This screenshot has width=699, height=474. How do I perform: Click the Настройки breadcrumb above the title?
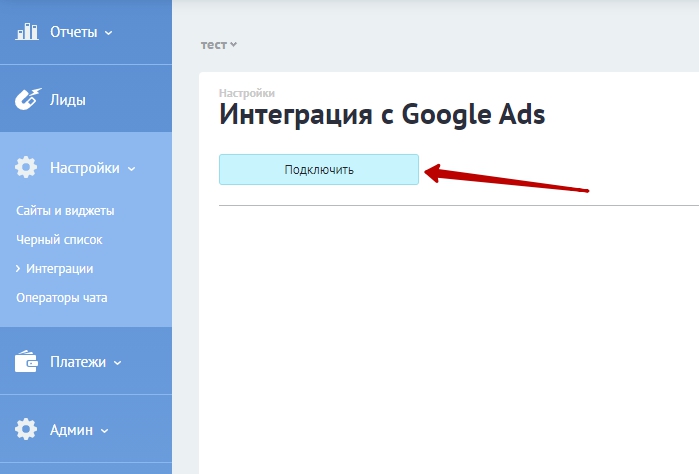(247, 93)
